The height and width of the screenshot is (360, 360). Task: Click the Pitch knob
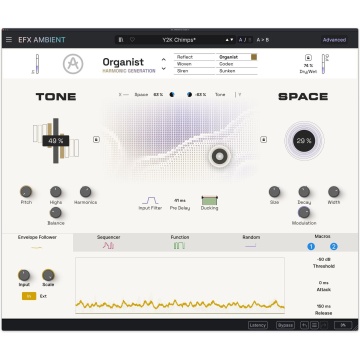[26, 192]
